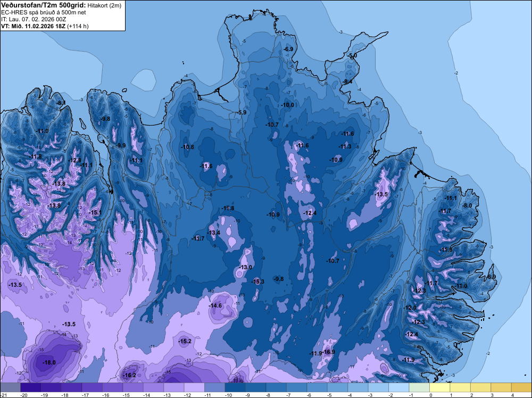The image size is (532, 398).
Task: Click the -8.1 temperature value
Action: tap(61, 103)
